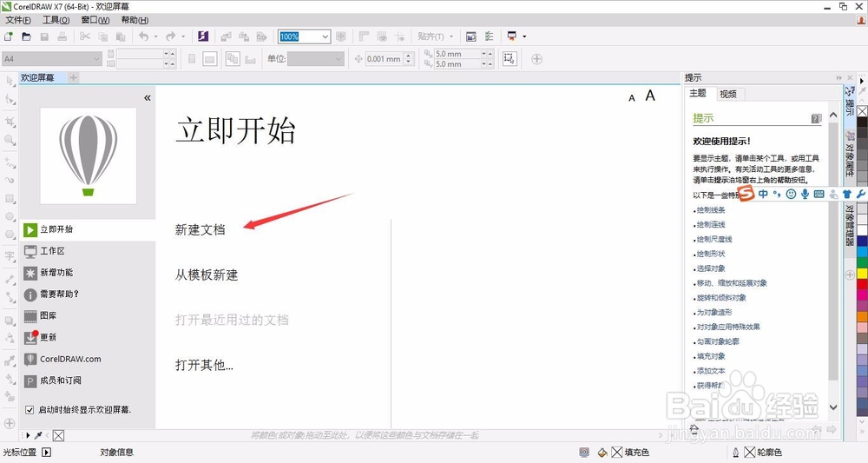Open the 对象属性 docker tab
The image size is (868, 463).
coord(849,154)
